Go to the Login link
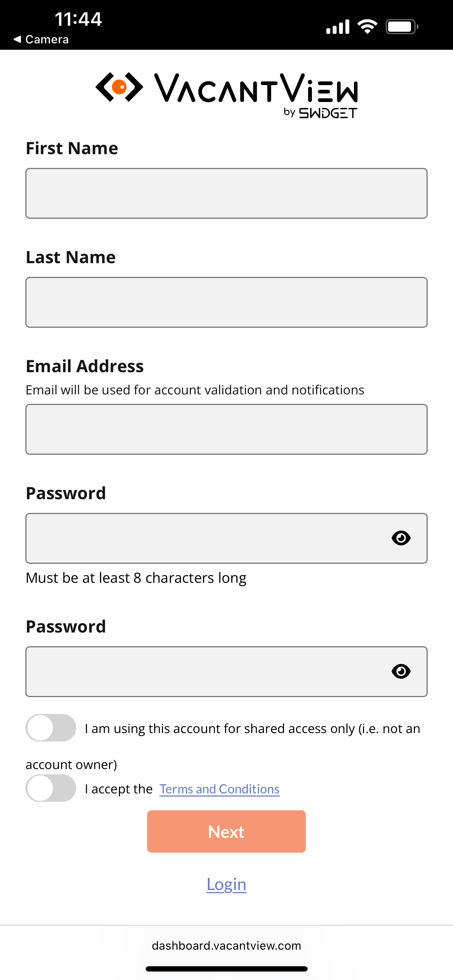453x980 pixels. tap(226, 884)
